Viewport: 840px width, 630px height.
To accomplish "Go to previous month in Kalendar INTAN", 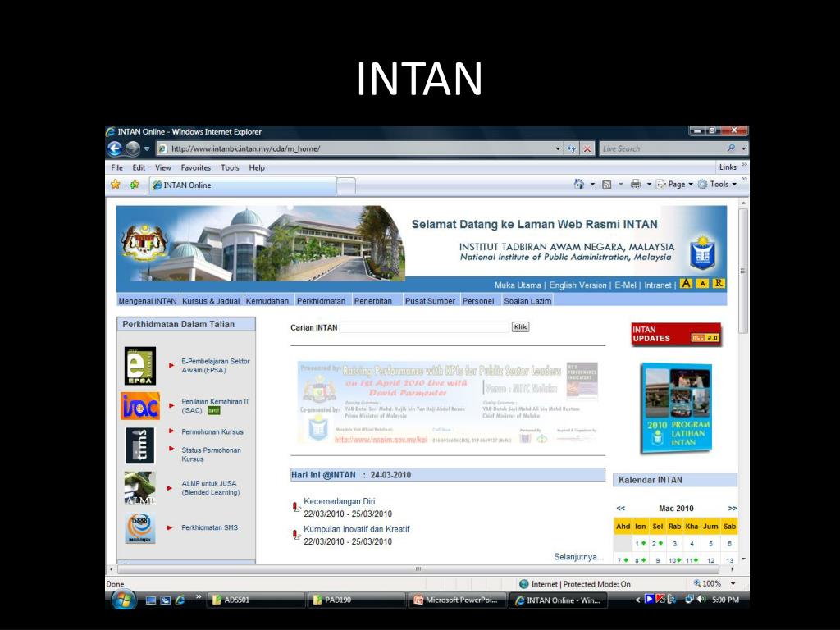I will (x=620, y=509).
